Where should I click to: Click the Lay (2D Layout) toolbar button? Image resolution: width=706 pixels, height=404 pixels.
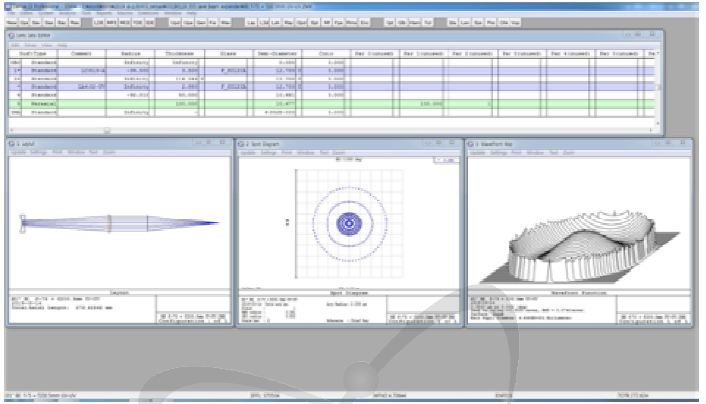[x=251, y=22]
